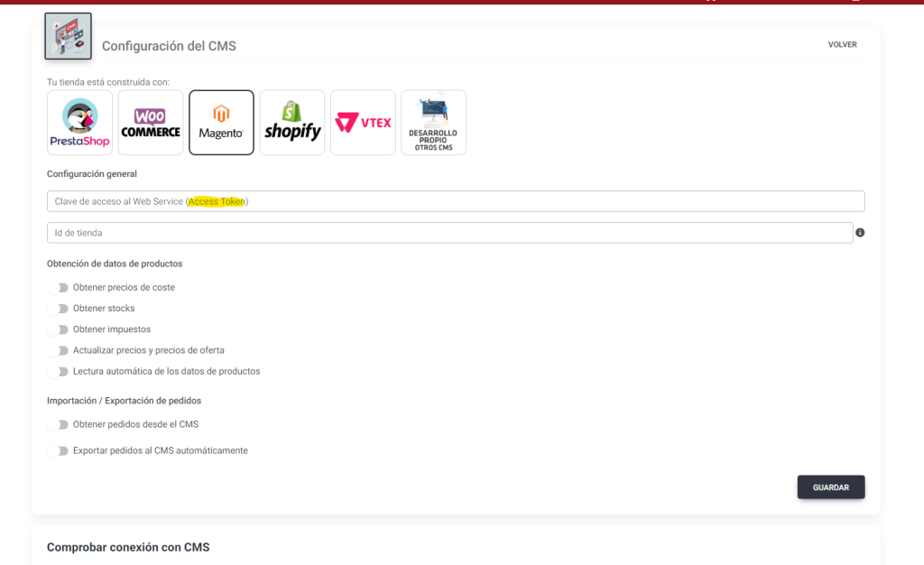
Task: Click the GUARDAR button
Action: (x=831, y=487)
